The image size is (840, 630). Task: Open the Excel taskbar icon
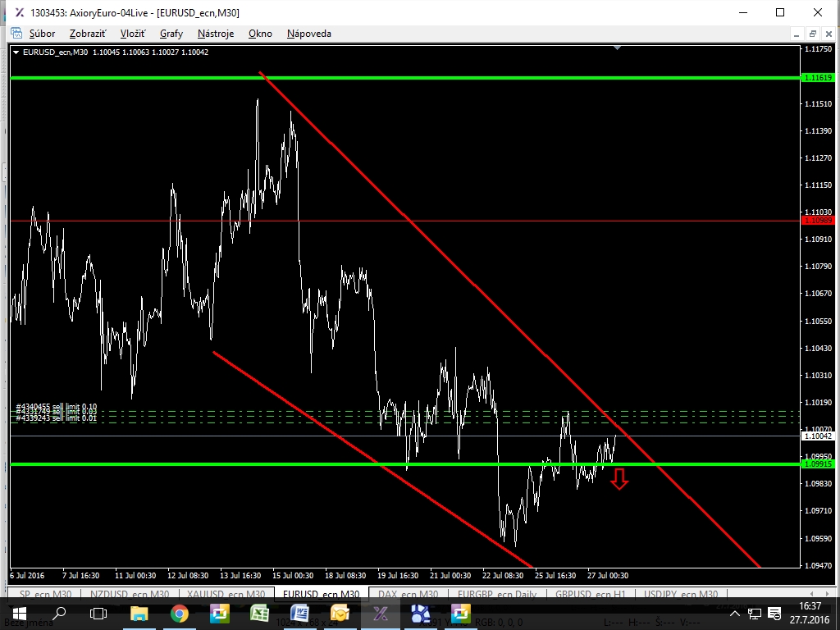260,614
